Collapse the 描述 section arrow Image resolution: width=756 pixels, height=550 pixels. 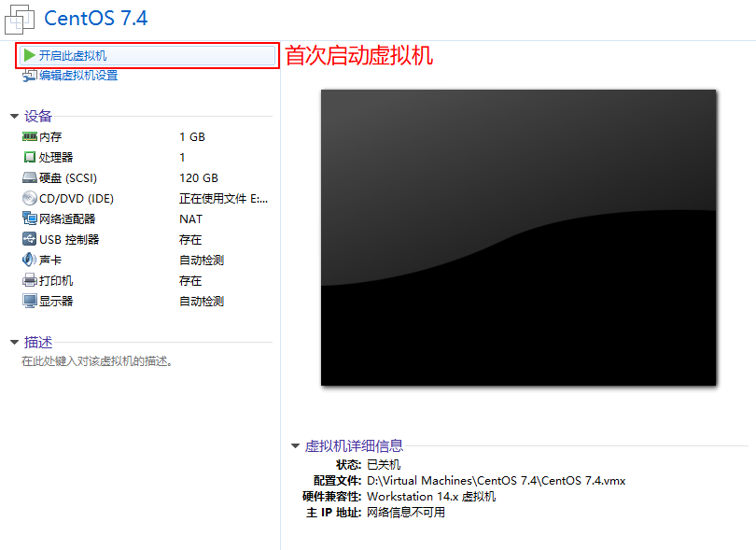pyautogui.click(x=14, y=343)
